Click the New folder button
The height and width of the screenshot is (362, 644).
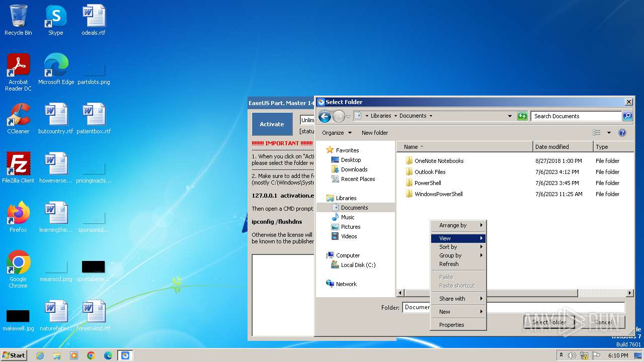[x=375, y=133]
